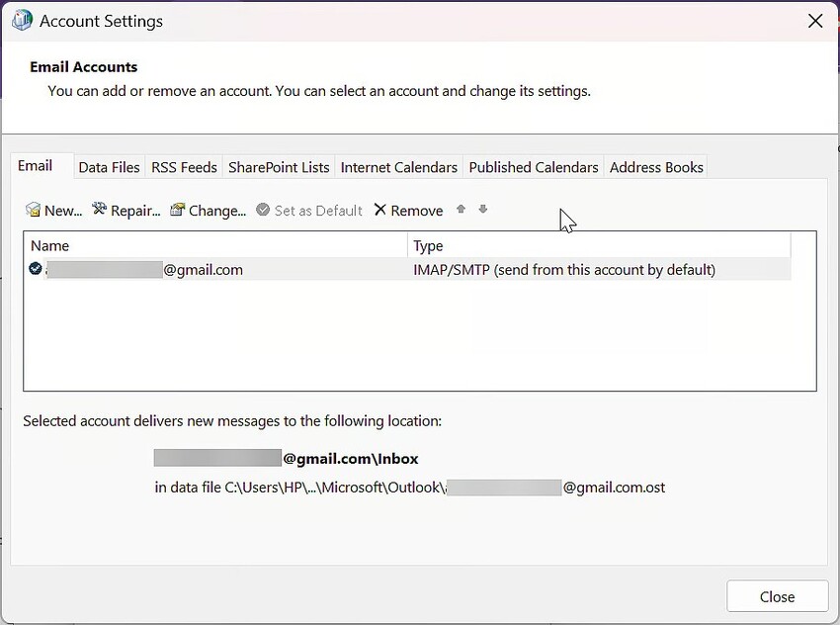
Task: Close the Account Settings dialog
Action: click(777, 596)
